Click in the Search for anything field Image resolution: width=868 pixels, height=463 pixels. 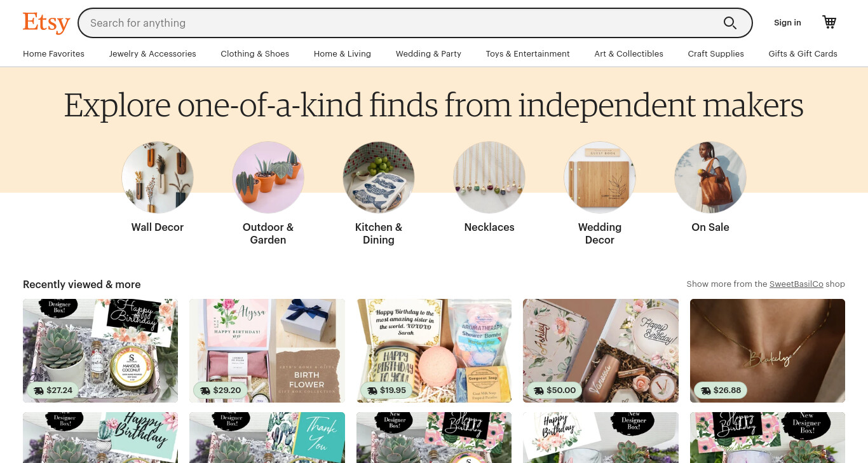coord(400,23)
